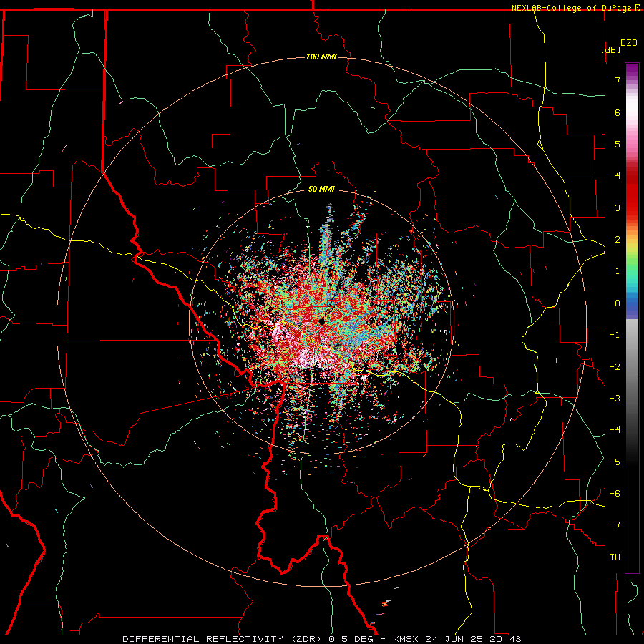Click the positive 1 dB scale label
This screenshot has height=644, width=644.
618,271
